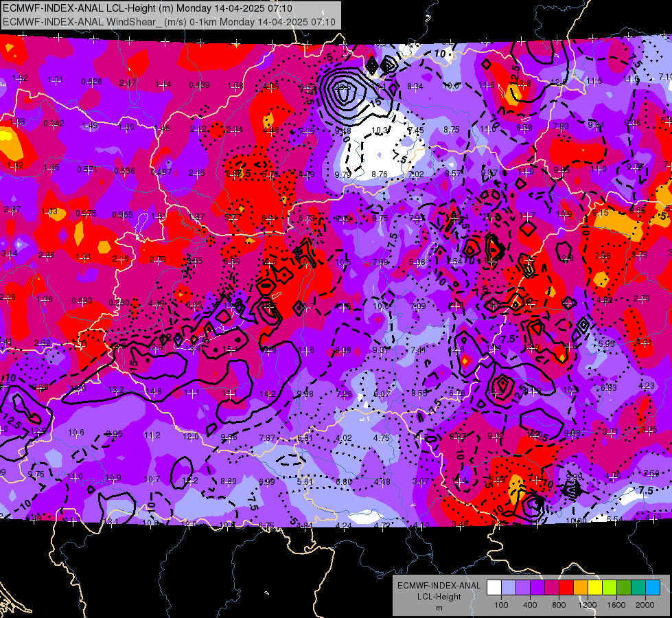Viewport: 672px width, 618px height.
Task: Click the 8.57 wind shear value
Action: [452, 173]
